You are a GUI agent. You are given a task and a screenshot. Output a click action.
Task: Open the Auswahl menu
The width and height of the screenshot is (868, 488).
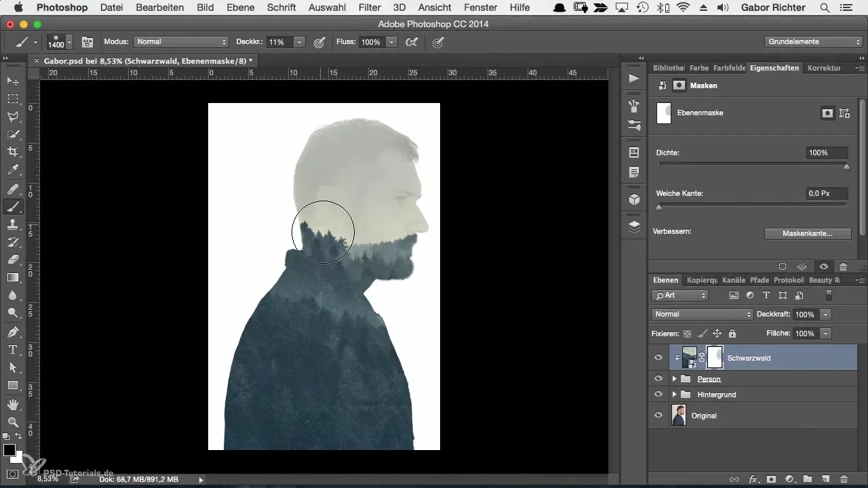[x=328, y=7]
